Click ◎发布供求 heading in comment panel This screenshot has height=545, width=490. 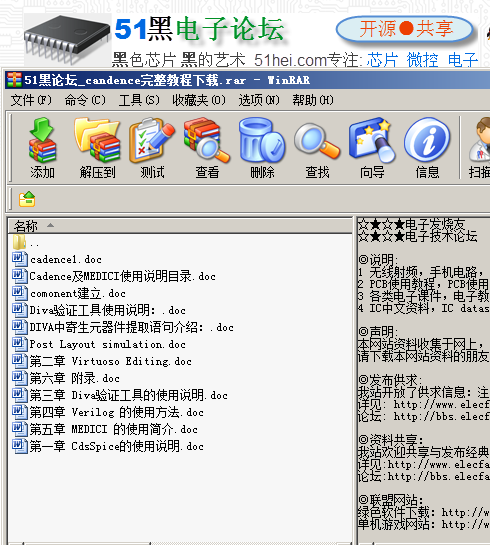click(390, 380)
